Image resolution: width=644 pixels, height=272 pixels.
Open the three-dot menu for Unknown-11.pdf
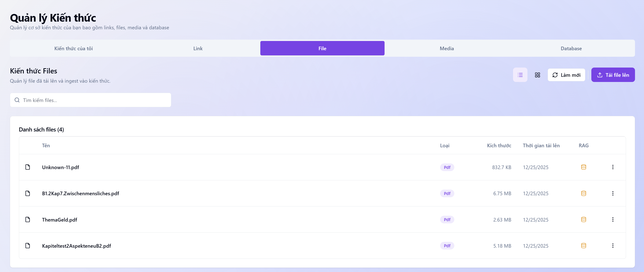point(612,167)
